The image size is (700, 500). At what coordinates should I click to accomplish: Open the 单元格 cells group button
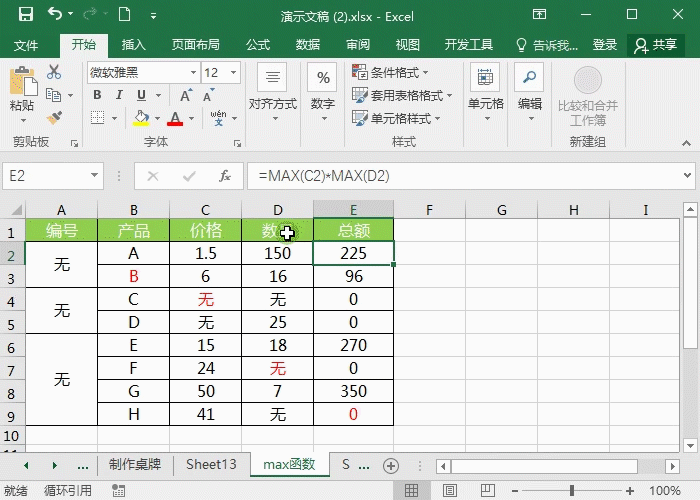pos(485,92)
